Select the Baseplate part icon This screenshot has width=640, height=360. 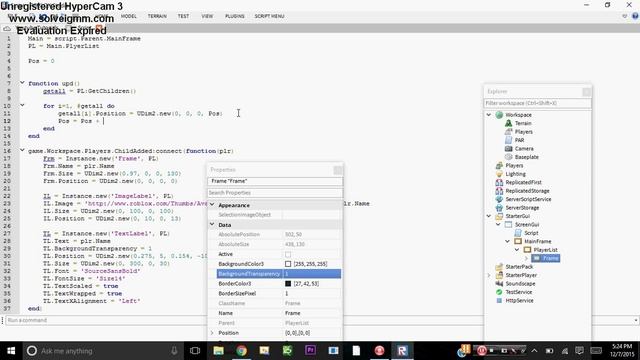pos(508,157)
